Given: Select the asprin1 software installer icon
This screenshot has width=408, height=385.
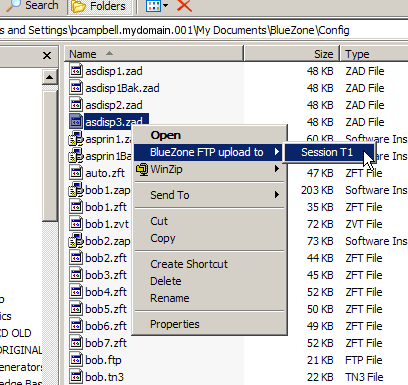Looking at the screenshot, I should 76,139.
